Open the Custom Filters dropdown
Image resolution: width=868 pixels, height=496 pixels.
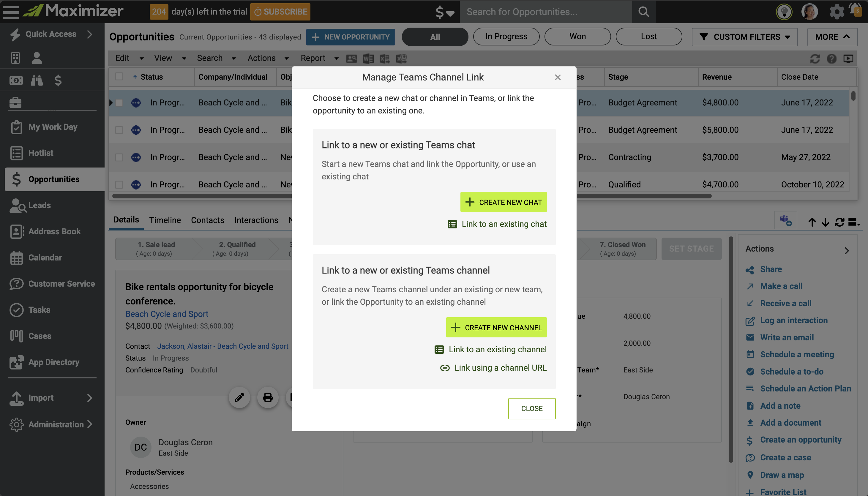click(x=745, y=37)
